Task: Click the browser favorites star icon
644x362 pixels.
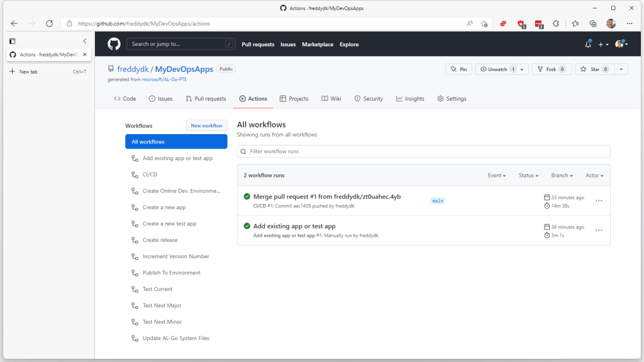Action: (x=484, y=23)
